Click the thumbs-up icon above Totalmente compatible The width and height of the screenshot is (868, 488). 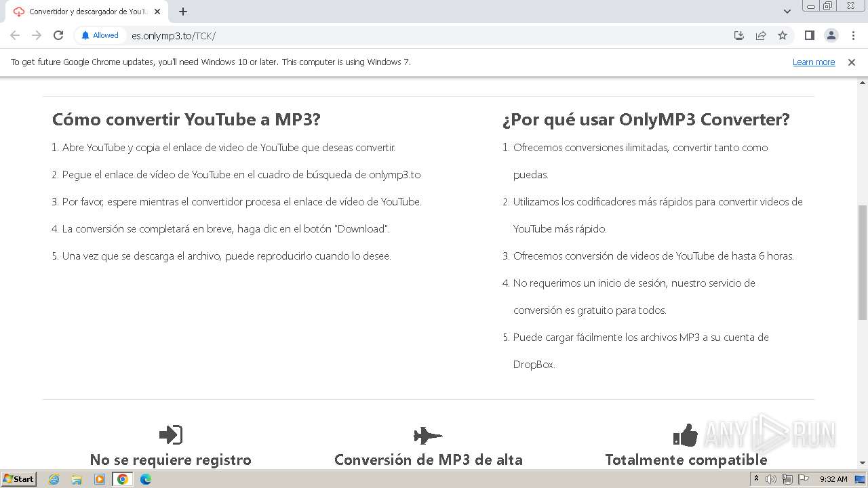coord(686,434)
